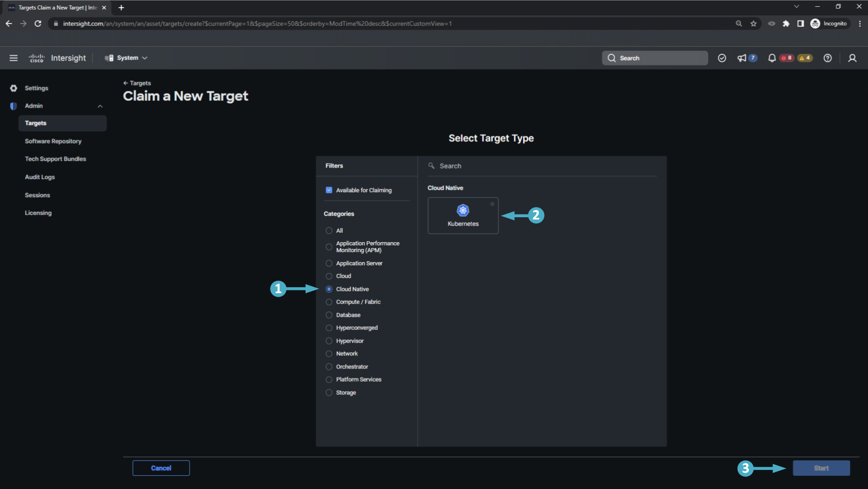The height and width of the screenshot is (489, 868).
Task: Favorite Kubernetes with the star icon
Action: [x=492, y=204]
